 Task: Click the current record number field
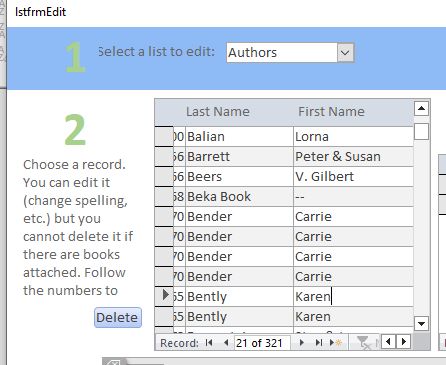click(262, 343)
